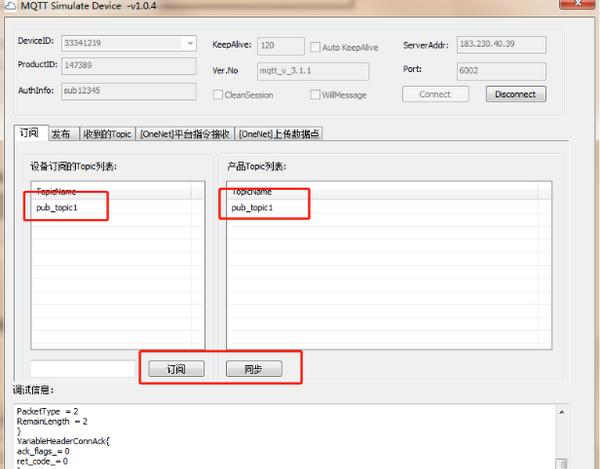
Task: Enable the WillMessage checkbox
Action: point(315,95)
